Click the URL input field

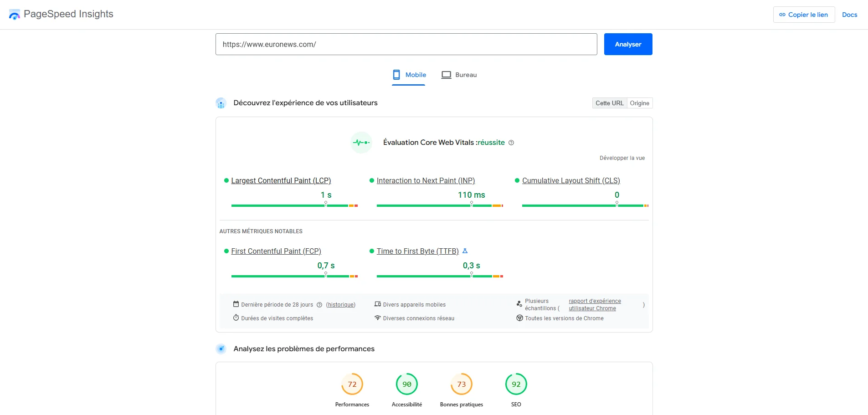click(x=406, y=44)
